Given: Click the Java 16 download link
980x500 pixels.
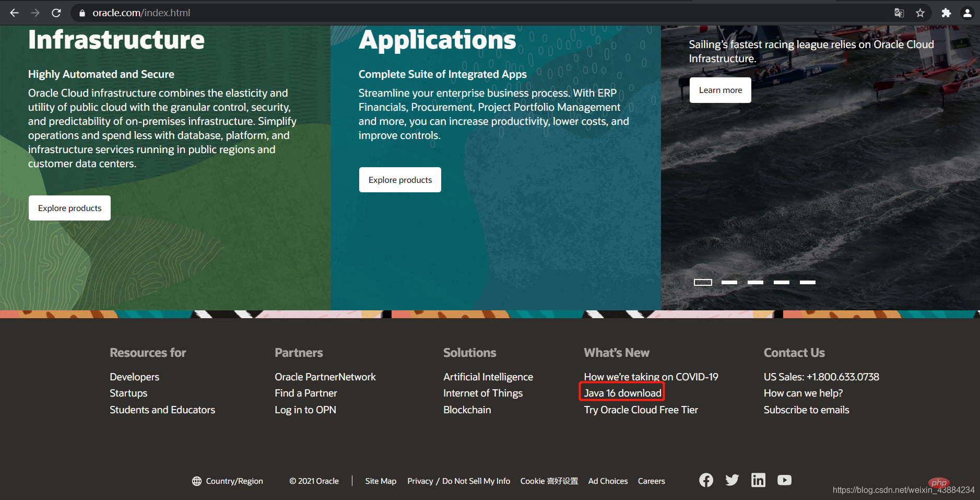Looking at the screenshot, I should [x=622, y=393].
